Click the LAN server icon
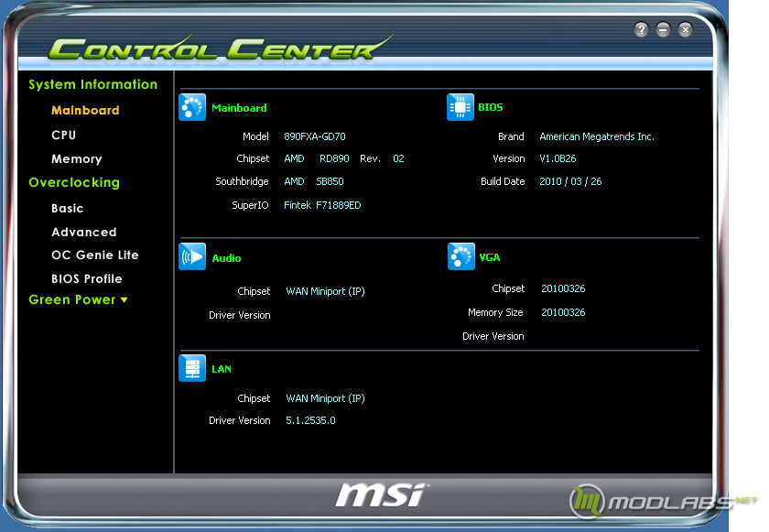The image size is (769, 532). [192, 368]
